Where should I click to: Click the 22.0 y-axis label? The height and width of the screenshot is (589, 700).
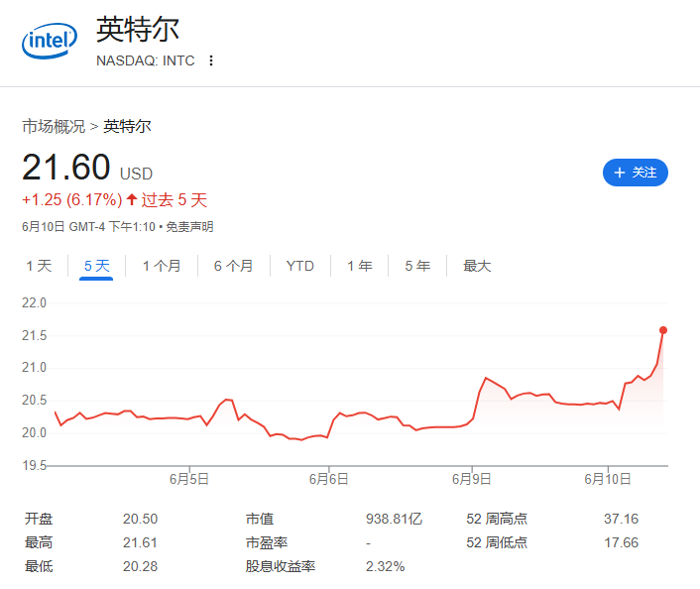pyautogui.click(x=34, y=302)
